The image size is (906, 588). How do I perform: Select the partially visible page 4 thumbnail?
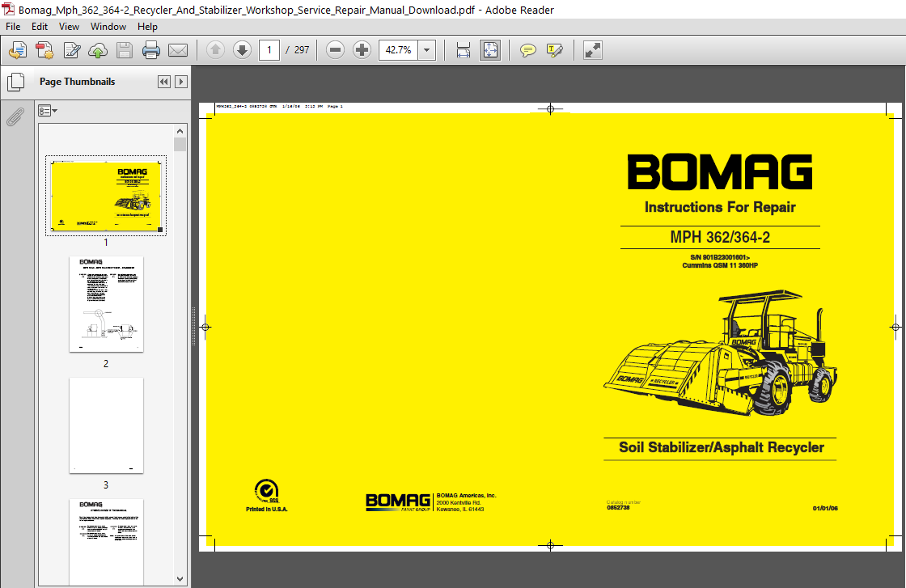[106, 542]
